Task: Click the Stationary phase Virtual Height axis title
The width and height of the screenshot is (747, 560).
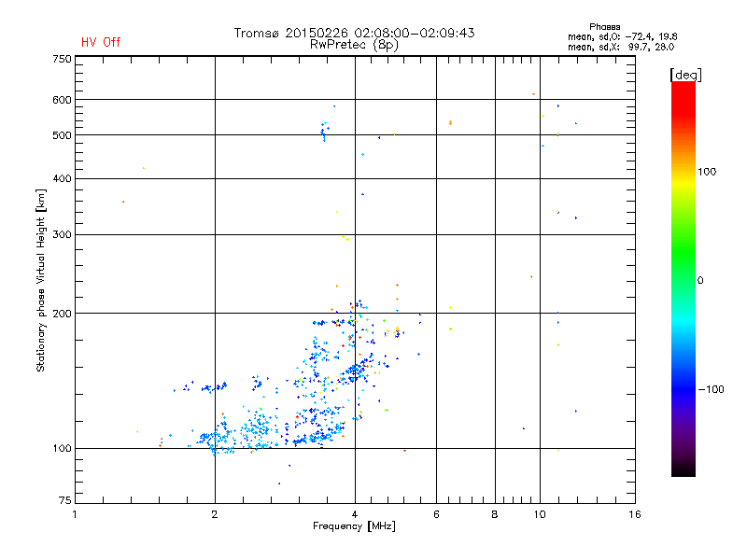Action: [x=40, y=281]
